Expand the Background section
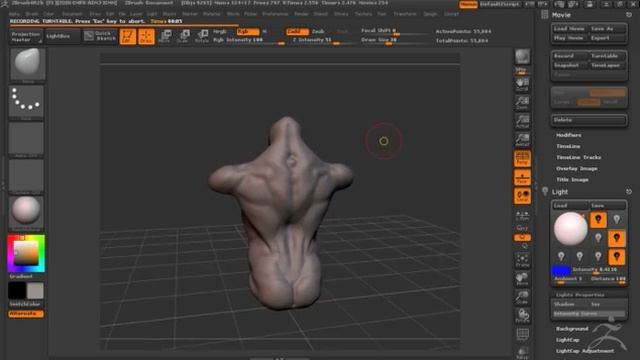The height and width of the screenshot is (360, 640). click(572, 329)
